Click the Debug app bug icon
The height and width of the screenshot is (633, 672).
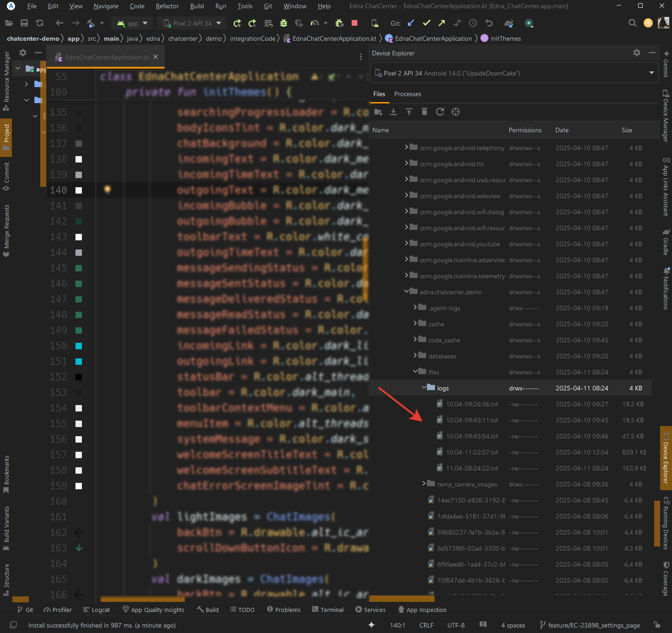(x=284, y=23)
